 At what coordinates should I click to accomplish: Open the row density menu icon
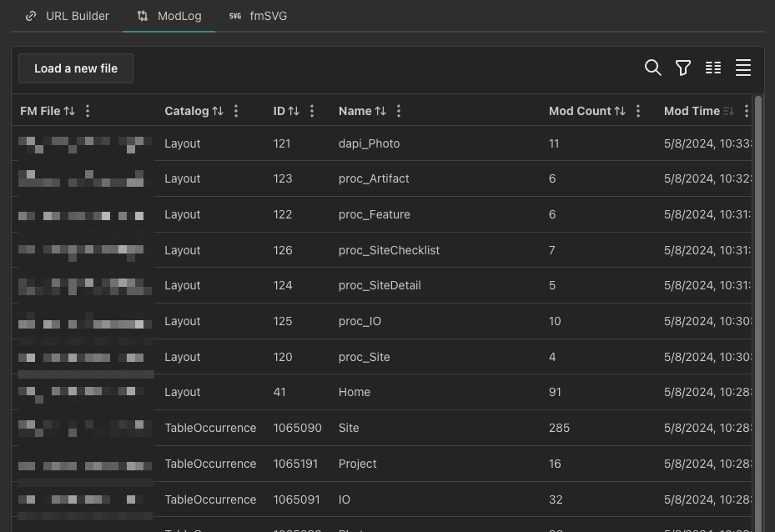(x=743, y=68)
